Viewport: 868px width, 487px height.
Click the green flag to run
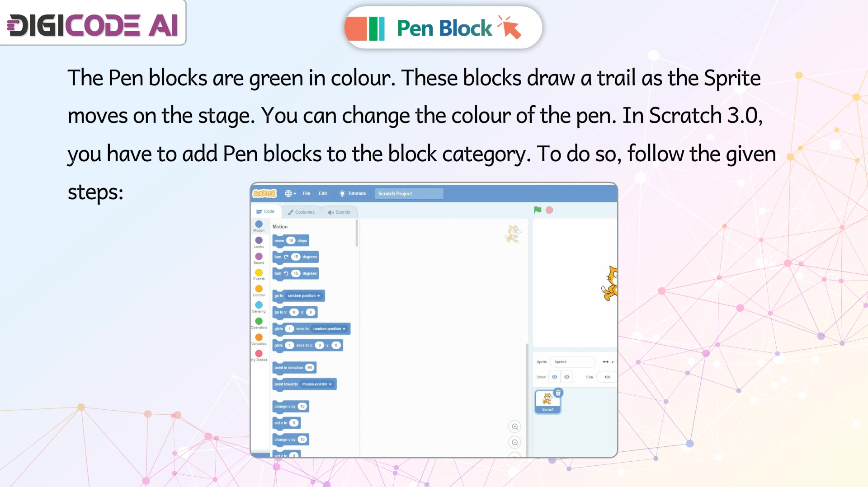click(x=537, y=210)
